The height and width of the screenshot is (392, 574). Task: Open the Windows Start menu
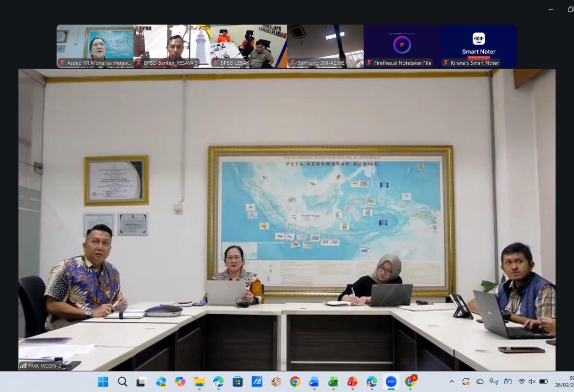click(103, 382)
